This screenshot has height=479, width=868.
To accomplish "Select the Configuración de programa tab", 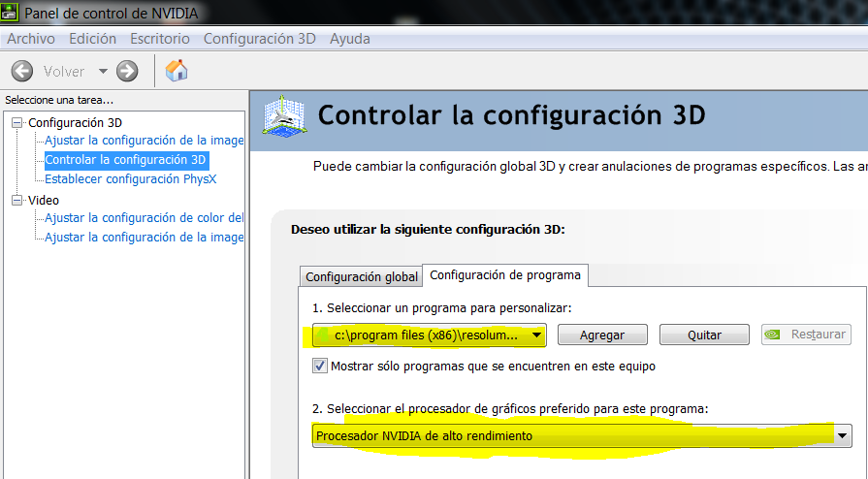I will click(505, 275).
